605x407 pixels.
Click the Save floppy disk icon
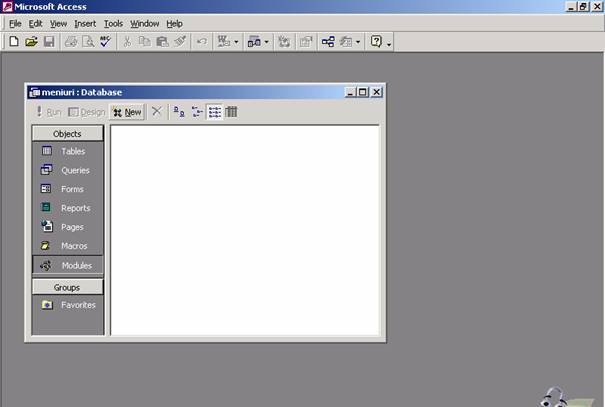point(48,42)
